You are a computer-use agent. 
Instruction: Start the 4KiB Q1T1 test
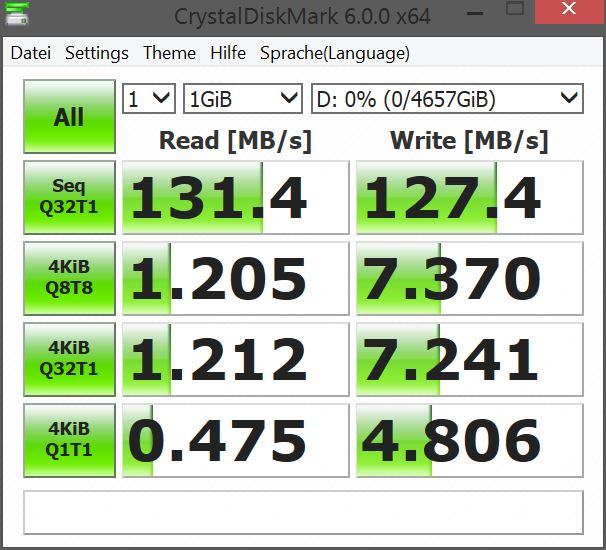coord(69,441)
